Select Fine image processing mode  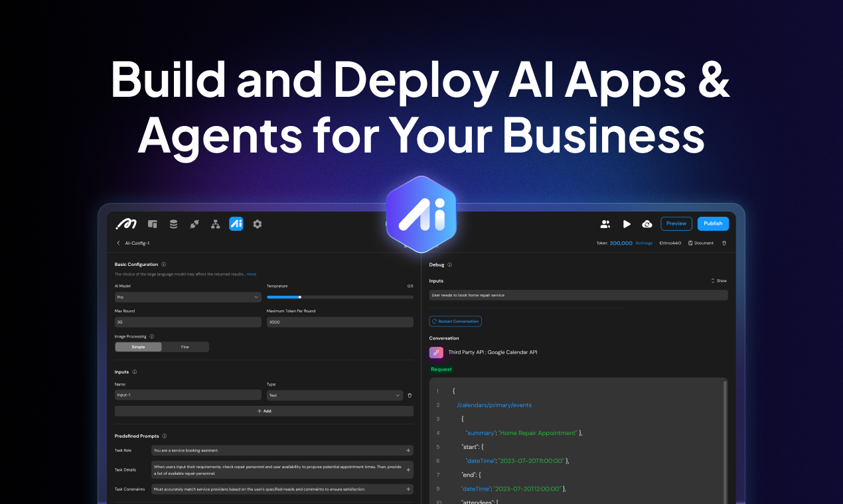pos(185,347)
